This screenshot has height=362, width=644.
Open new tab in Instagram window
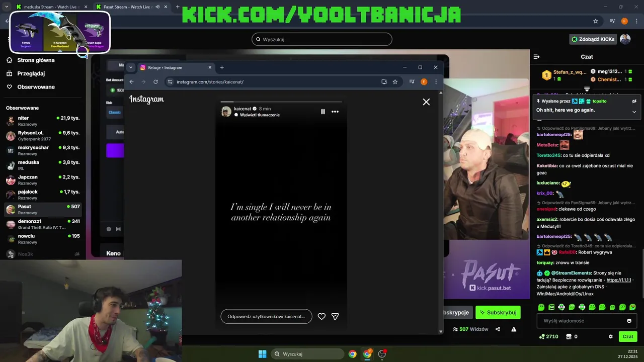[x=222, y=67]
